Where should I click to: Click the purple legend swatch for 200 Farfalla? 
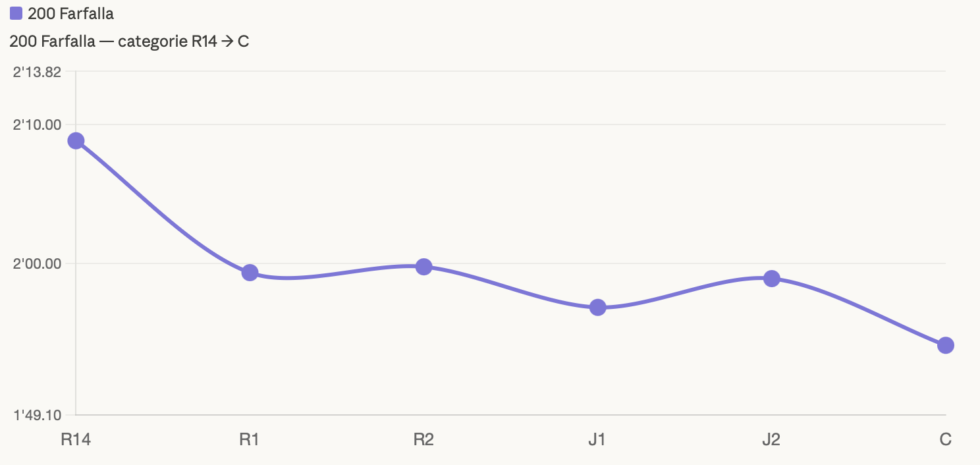coord(16,13)
